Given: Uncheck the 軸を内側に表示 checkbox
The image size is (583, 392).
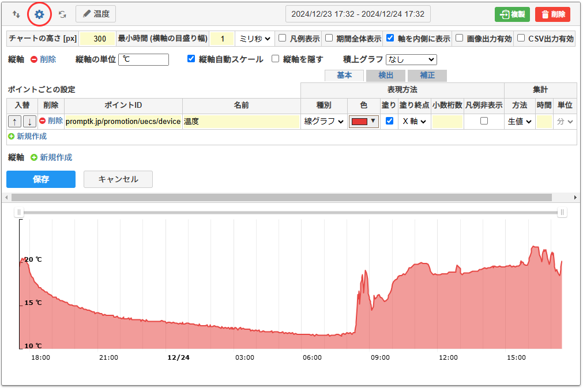Looking at the screenshot, I should point(390,38).
